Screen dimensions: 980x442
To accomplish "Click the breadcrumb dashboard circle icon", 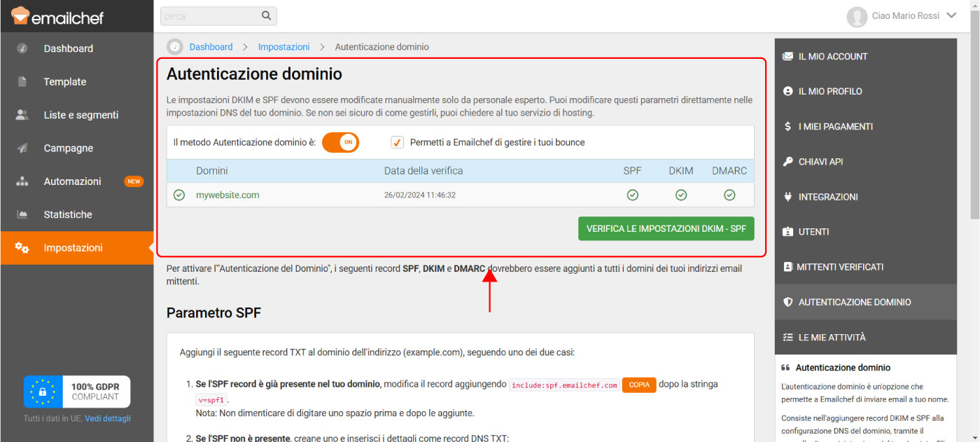I will [174, 47].
